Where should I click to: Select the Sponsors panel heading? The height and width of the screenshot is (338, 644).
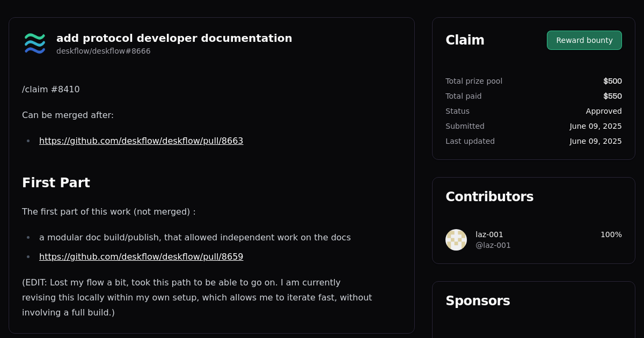coord(478,301)
